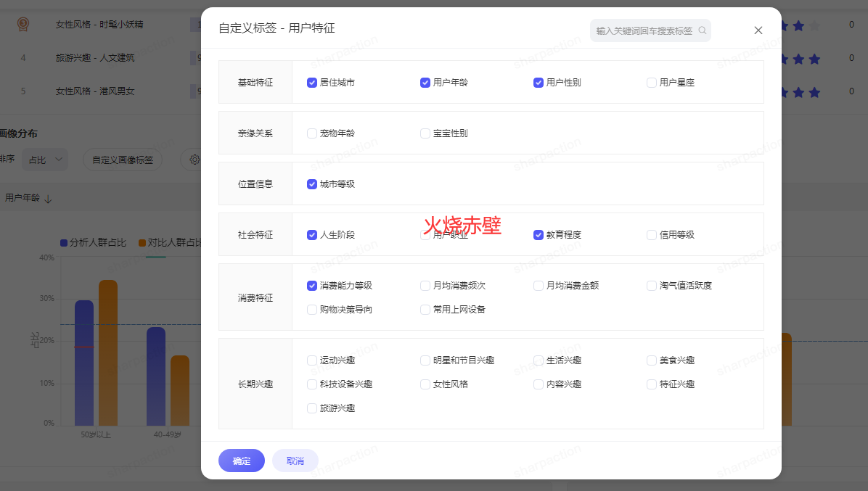Check the 美食兴趣 checkbox
The height and width of the screenshot is (491, 868).
tap(652, 360)
